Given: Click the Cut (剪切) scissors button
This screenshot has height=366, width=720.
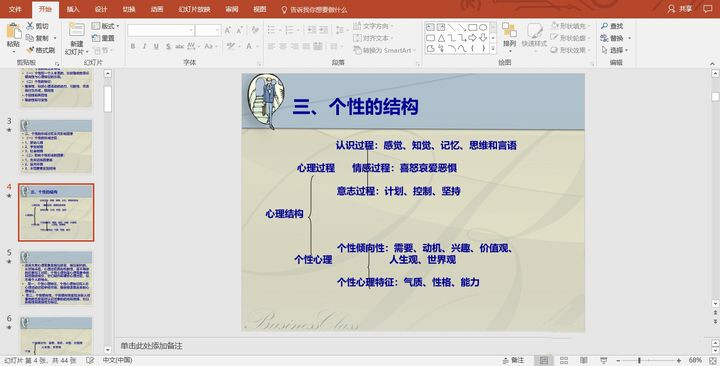Looking at the screenshot, I should pyautogui.click(x=38, y=26).
